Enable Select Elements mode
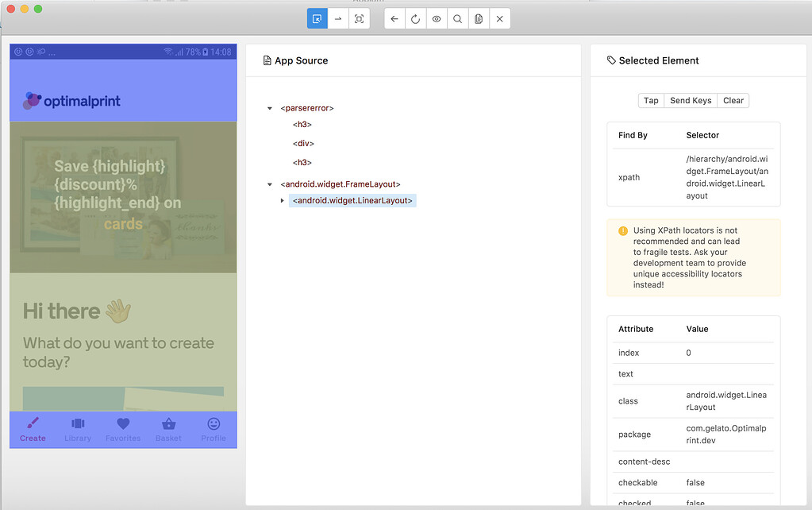812x510 pixels. click(x=317, y=17)
